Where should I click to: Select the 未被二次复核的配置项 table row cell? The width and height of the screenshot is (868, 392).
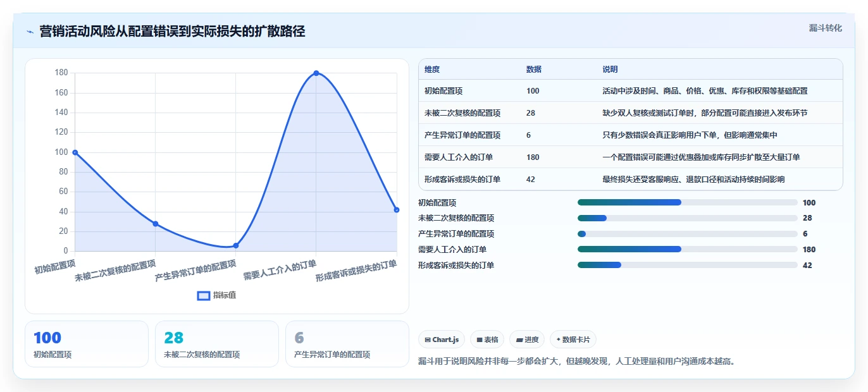click(462, 113)
